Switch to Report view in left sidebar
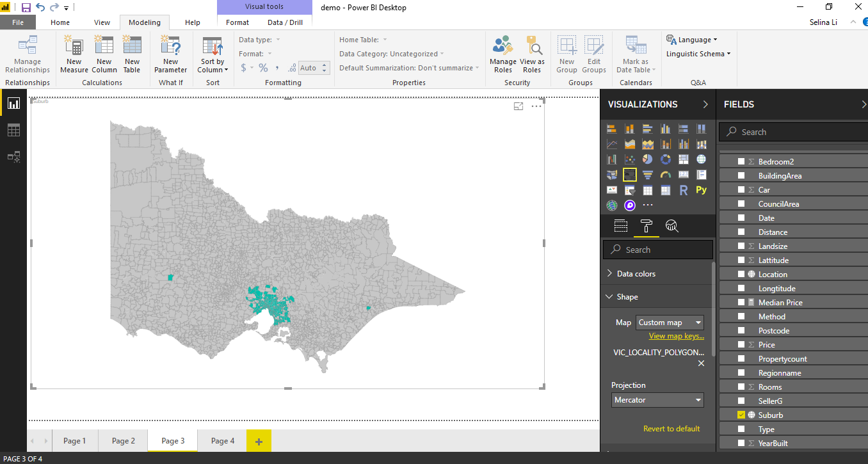This screenshot has width=868, height=464. pyautogui.click(x=13, y=102)
